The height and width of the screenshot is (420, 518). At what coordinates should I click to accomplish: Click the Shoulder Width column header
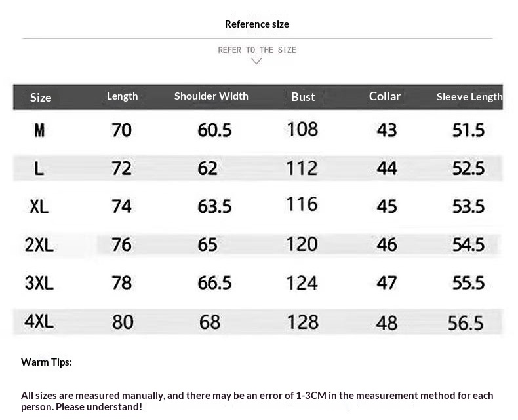pyautogui.click(x=211, y=96)
